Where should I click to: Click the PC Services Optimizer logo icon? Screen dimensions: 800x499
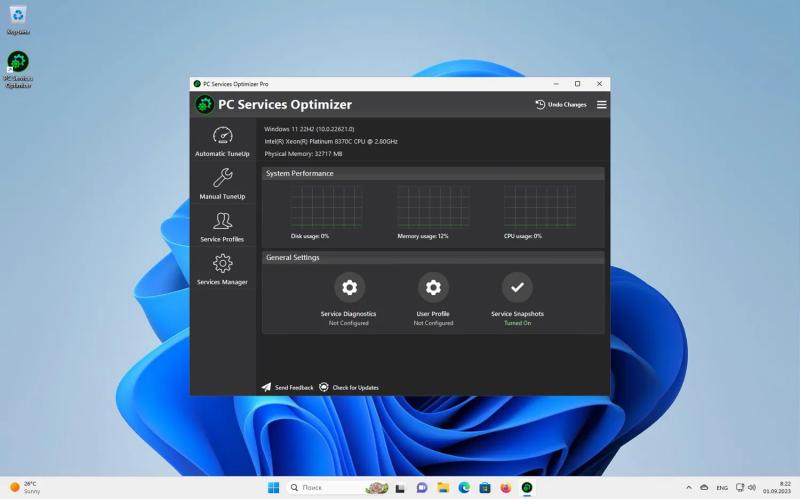(x=205, y=105)
